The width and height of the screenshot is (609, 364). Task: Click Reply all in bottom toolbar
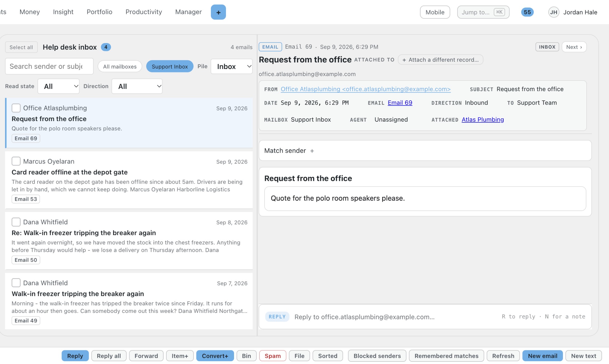(x=109, y=356)
